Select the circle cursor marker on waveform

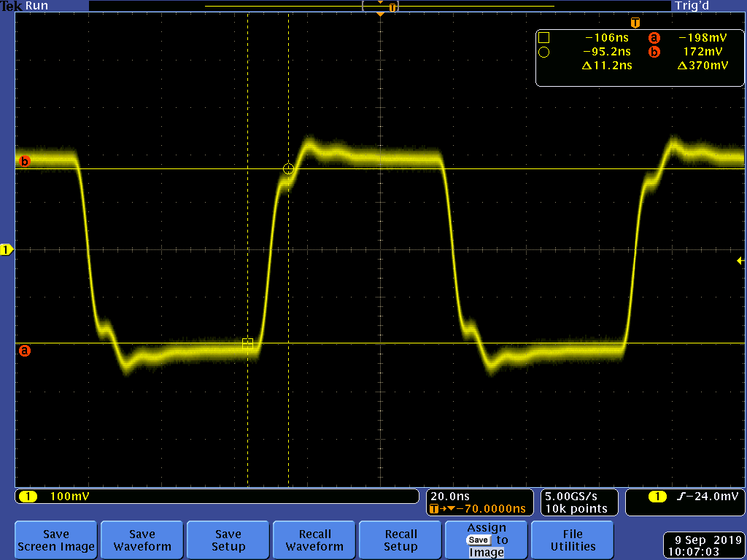coord(287,168)
